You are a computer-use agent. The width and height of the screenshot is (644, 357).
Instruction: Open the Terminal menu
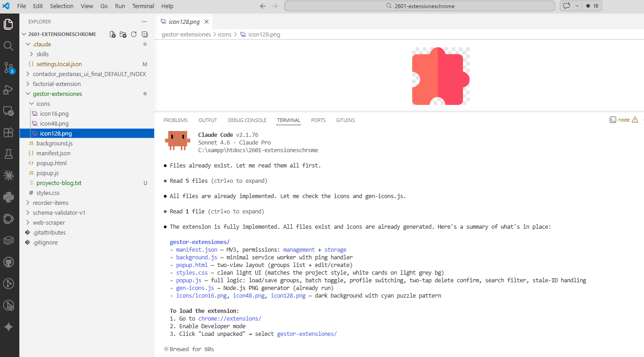pos(143,6)
